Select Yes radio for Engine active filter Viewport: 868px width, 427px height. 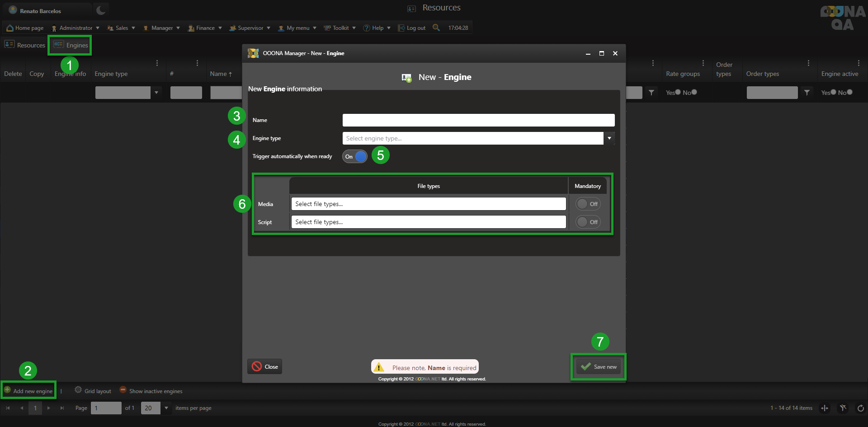pyautogui.click(x=833, y=92)
